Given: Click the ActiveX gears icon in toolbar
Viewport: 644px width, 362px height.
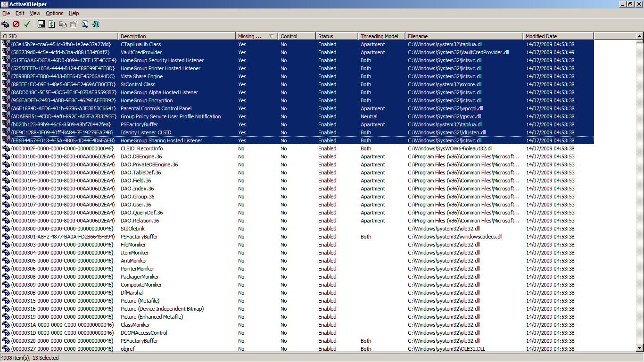Looking at the screenshot, I should pos(5,24).
